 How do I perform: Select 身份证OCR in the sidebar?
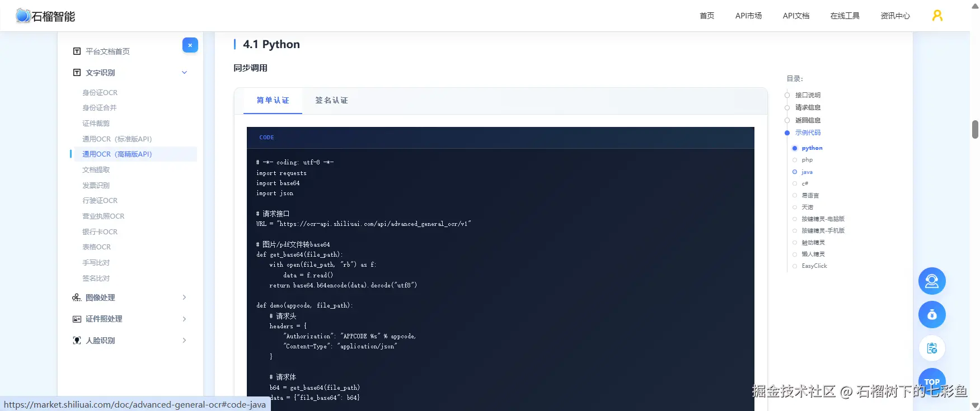100,93
